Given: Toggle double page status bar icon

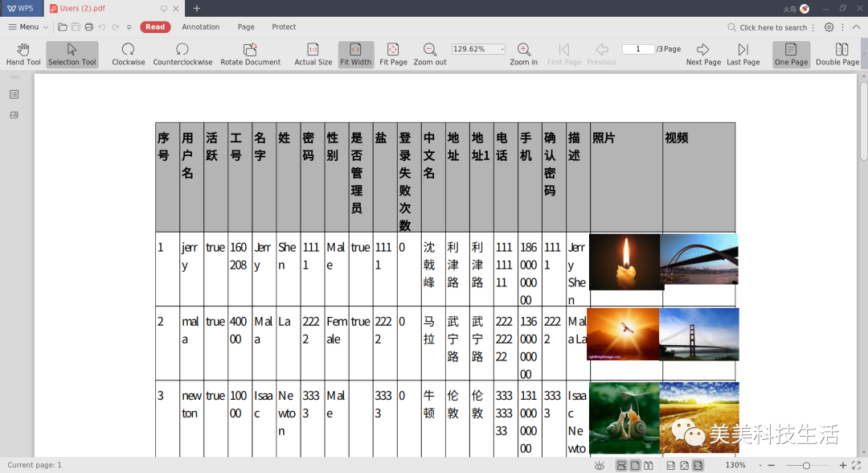Looking at the screenshot, I should click(649, 465).
